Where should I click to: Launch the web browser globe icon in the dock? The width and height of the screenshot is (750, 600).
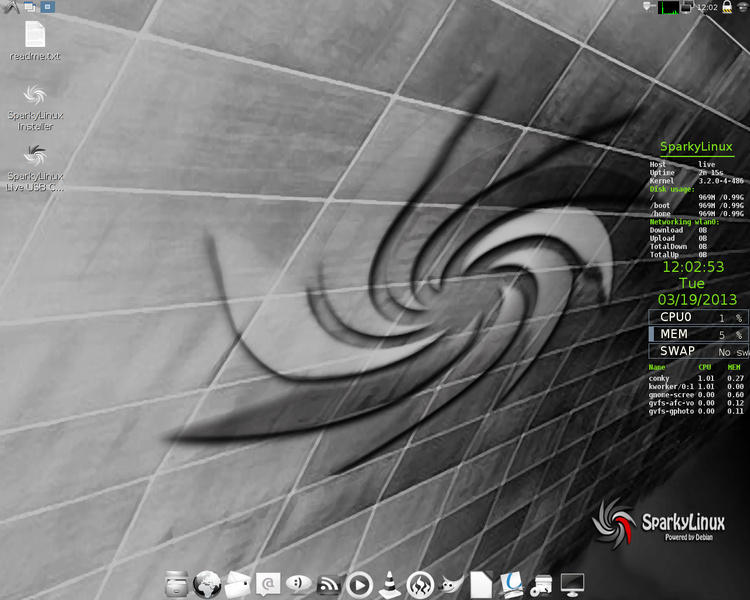click(x=207, y=584)
